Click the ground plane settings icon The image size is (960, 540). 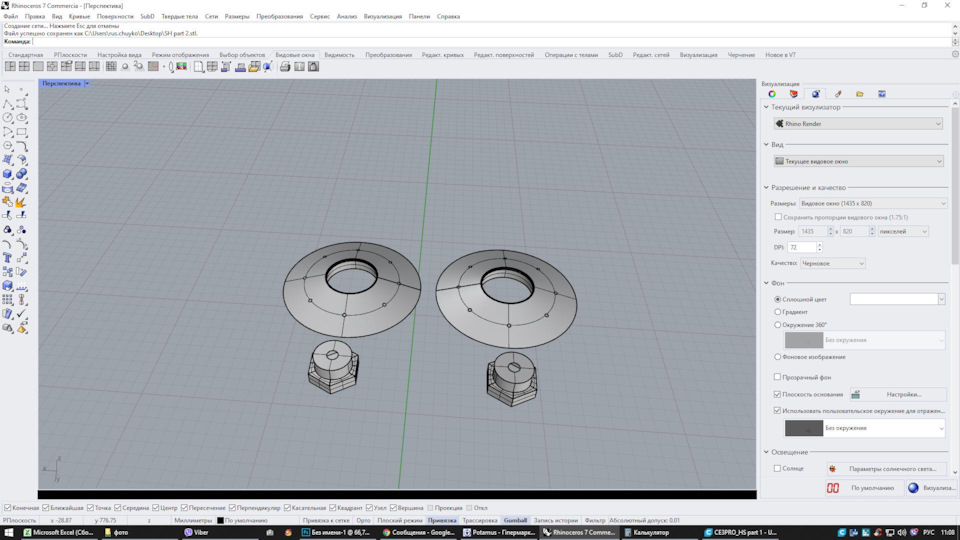coord(855,394)
